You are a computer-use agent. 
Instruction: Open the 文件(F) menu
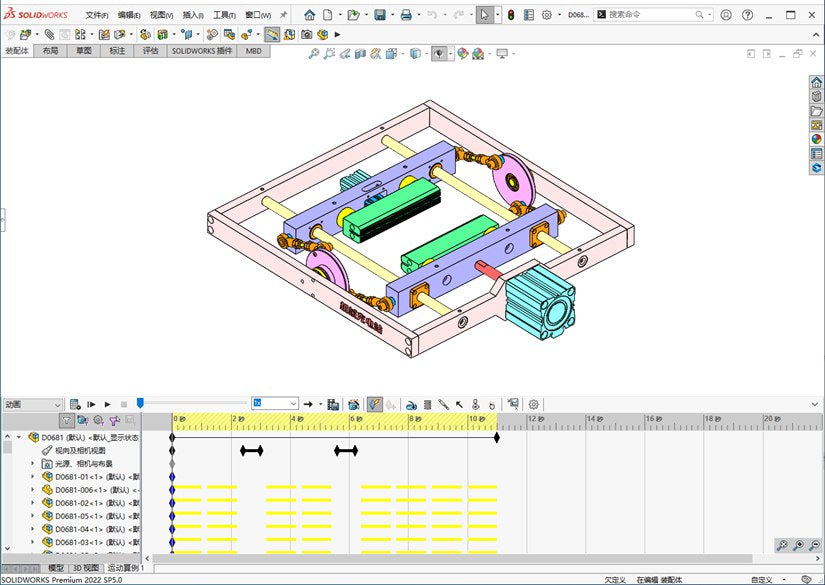[x=97, y=15]
